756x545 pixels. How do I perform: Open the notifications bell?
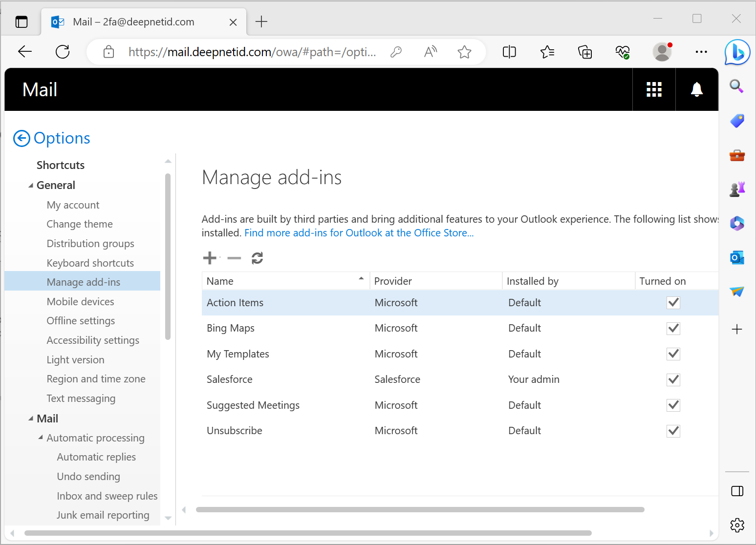coord(696,89)
